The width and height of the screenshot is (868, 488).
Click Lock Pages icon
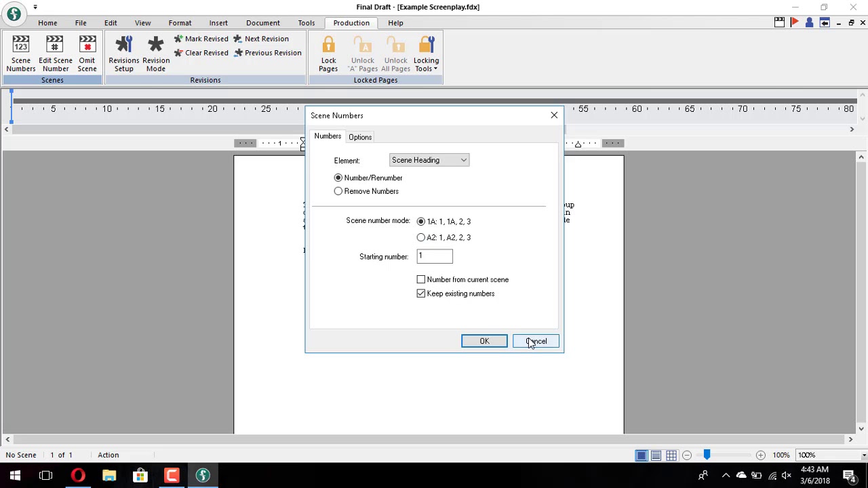click(x=328, y=54)
